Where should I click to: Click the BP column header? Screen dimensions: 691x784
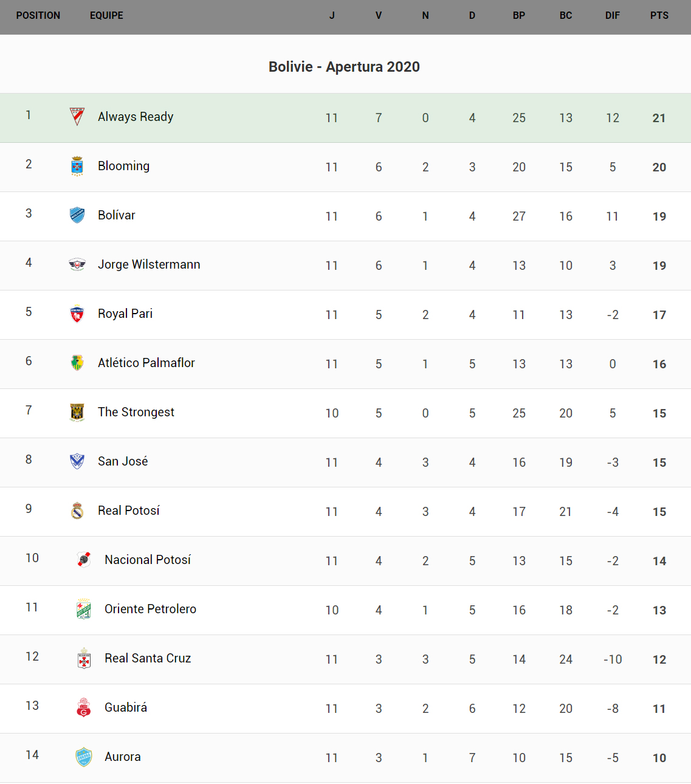click(518, 16)
